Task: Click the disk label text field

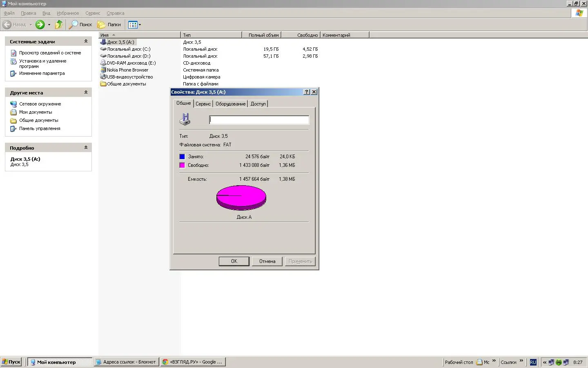Action: [259, 120]
